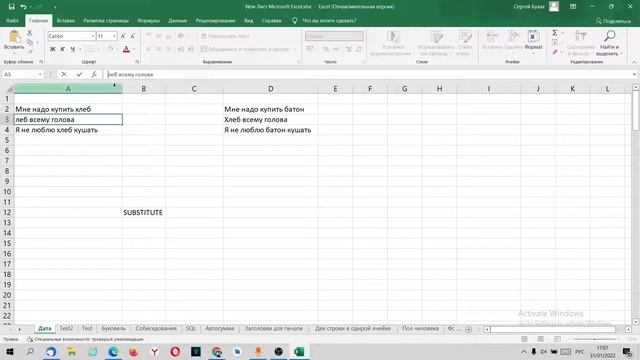Open the Справка ribbon tab

coord(271,20)
